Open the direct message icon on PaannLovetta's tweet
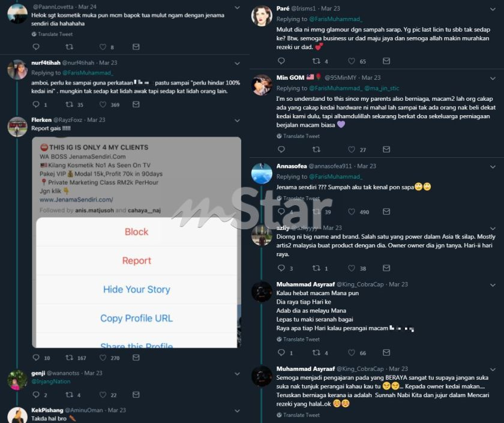 (136, 47)
